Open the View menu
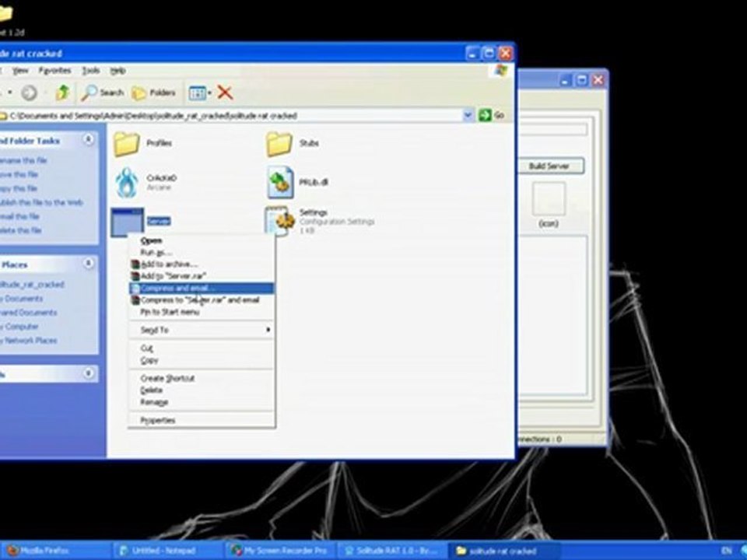747x560 pixels. coord(20,71)
